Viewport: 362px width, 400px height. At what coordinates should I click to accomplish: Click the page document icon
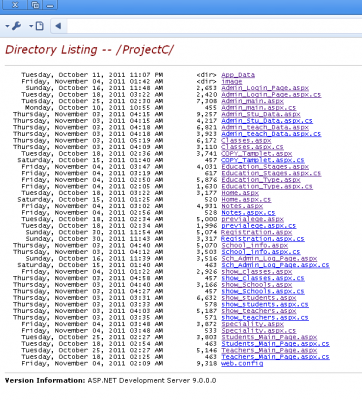(40, 26)
